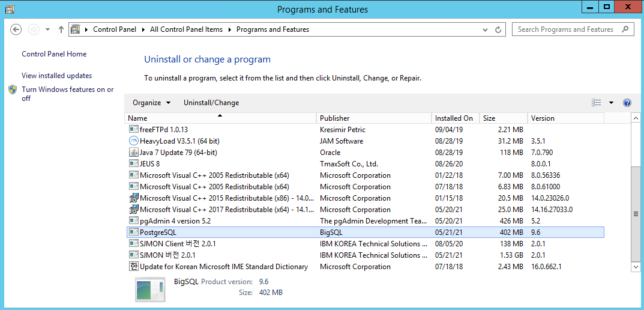Click Uninstall/Change in the toolbar
The width and height of the screenshot is (644, 310).
pyautogui.click(x=211, y=103)
